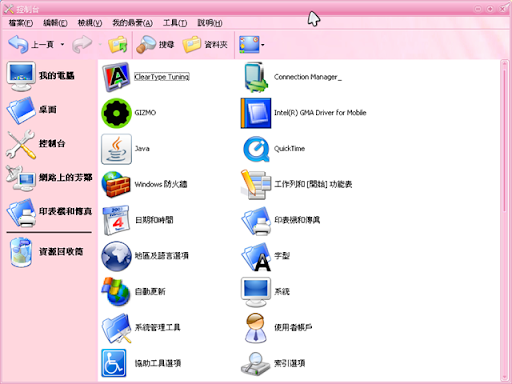Open the 檔案(F) menu
512x384 pixels.
pyautogui.click(x=21, y=23)
